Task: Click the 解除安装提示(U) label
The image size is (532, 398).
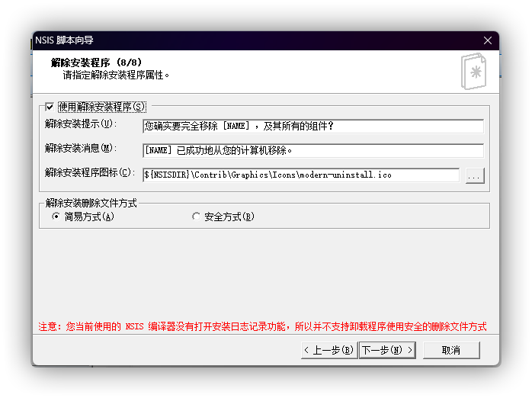Action: tap(79, 124)
